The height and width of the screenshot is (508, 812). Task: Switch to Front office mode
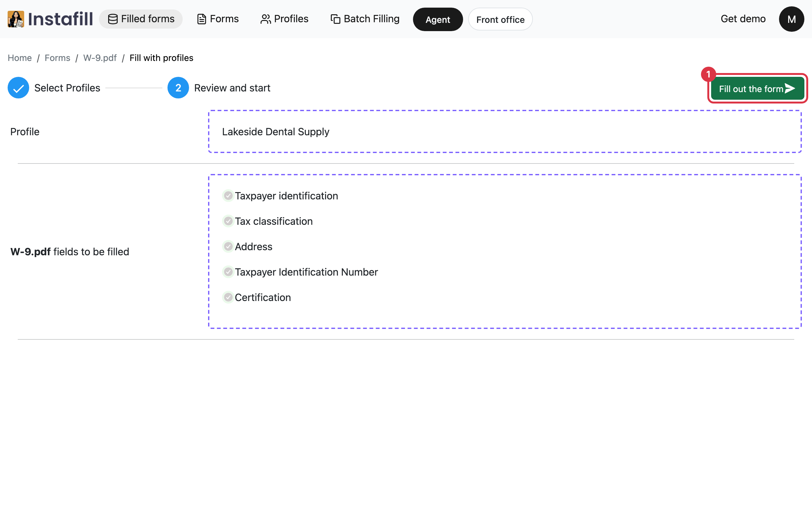click(500, 19)
